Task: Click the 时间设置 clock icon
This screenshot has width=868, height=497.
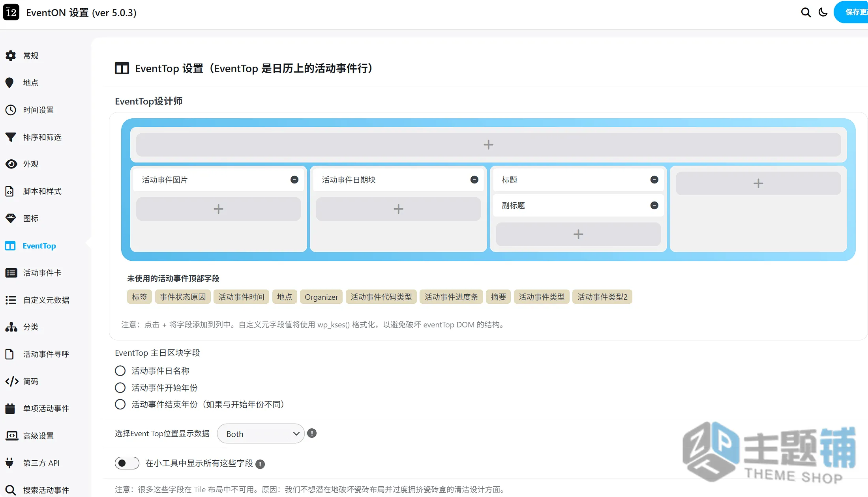Action: click(x=11, y=110)
